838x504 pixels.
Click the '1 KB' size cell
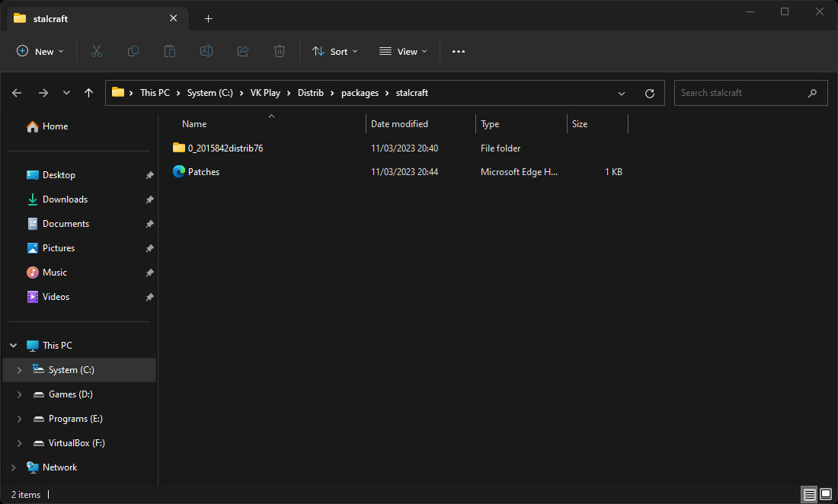pos(613,172)
